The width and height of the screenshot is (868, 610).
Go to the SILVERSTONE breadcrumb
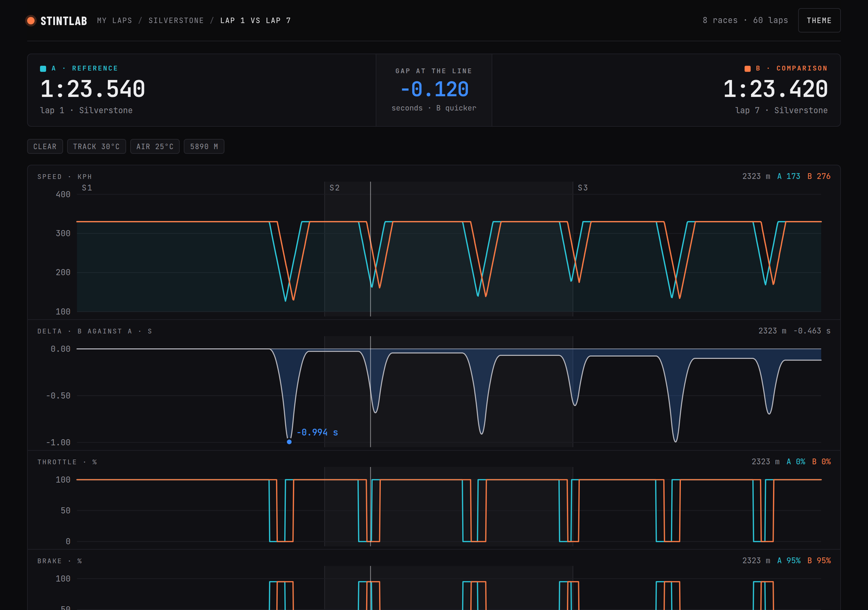[176, 21]
